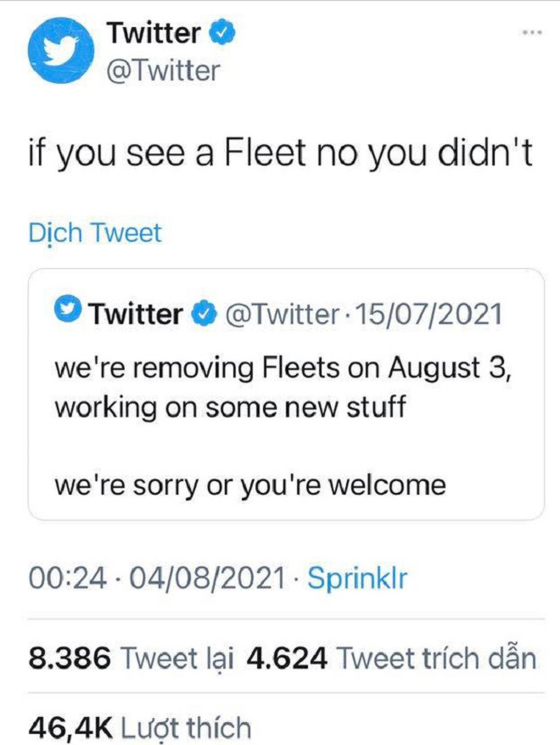Click the @Twitter handle under the display name
Viewport: 560px width, 745px height.
click(163, 70)
